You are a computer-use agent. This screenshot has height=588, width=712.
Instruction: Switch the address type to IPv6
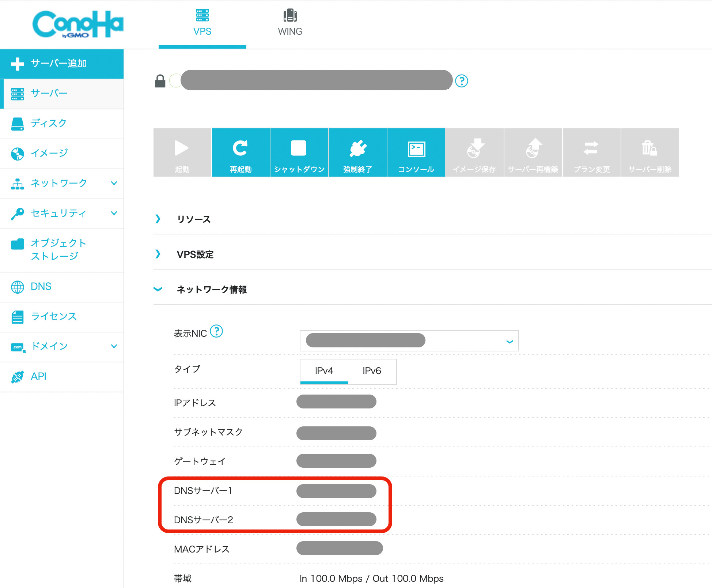(x=372, y=371)
